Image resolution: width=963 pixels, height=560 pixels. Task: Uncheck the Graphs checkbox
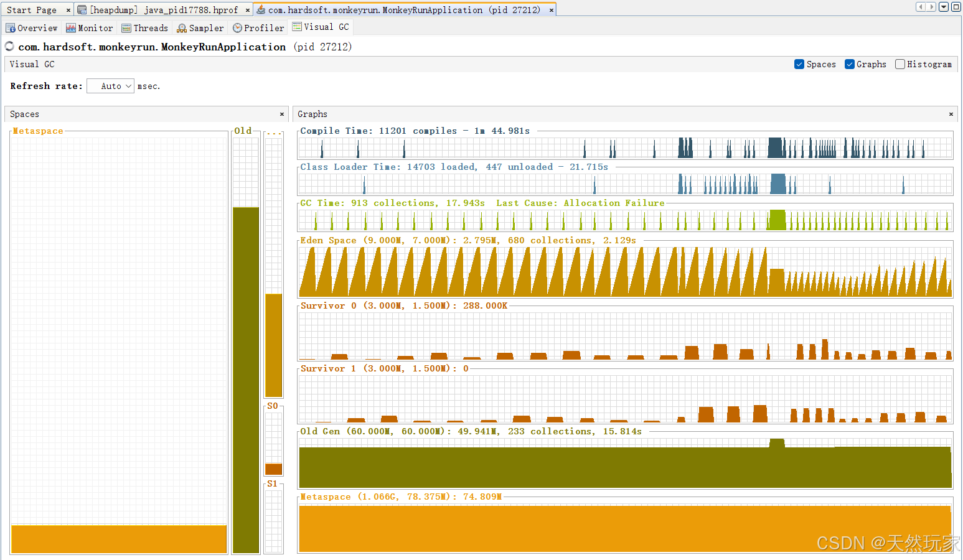coord(849,64)
